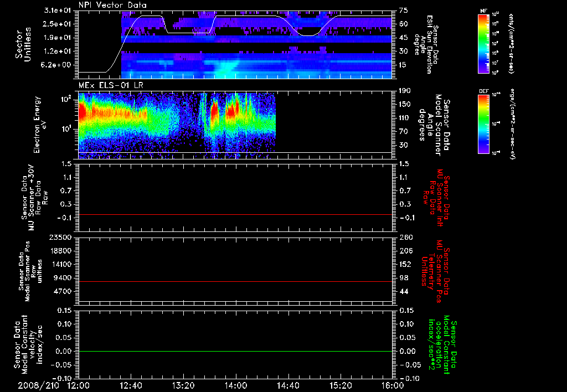Click the NF color scale bar
Viewport: 567px width, 392px height.
pyautogui.click(x=484, y=43)
